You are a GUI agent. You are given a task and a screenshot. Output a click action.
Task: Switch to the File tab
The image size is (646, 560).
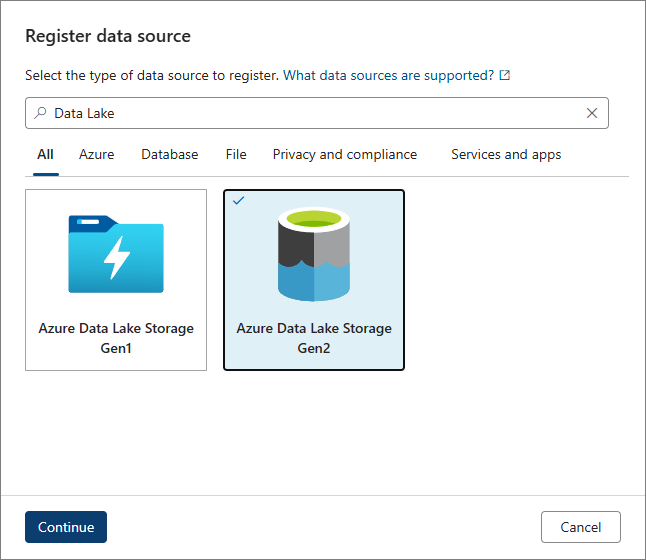[236, 155]
